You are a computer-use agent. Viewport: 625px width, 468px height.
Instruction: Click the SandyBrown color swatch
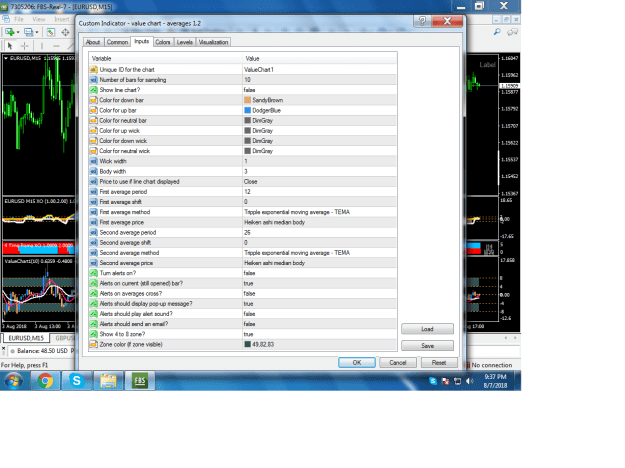pos(248,100)
